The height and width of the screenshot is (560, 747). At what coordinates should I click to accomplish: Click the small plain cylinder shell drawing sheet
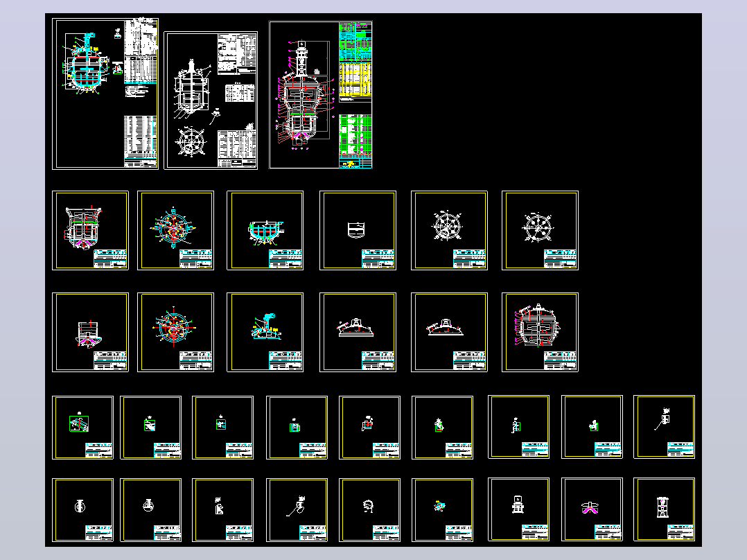point(358,230)
